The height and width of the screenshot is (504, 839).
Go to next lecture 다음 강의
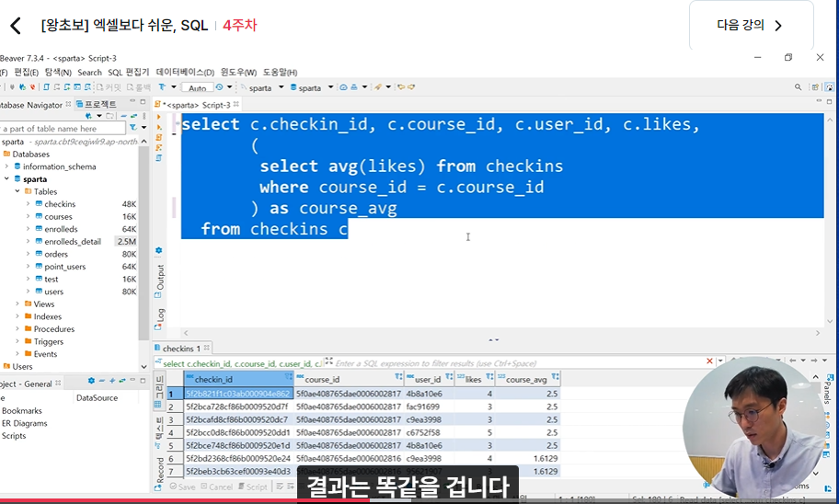point(751,25)
